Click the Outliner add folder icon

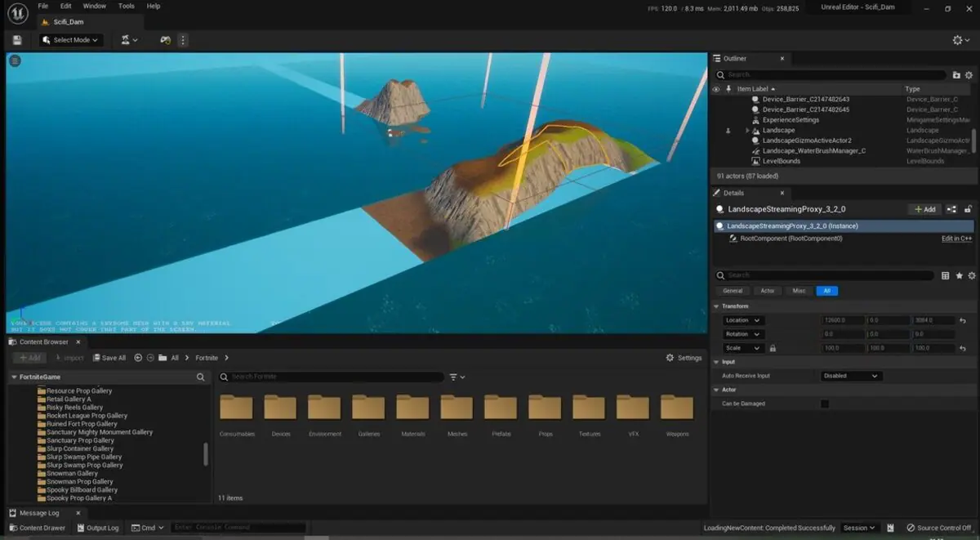[x=956, y=74]
